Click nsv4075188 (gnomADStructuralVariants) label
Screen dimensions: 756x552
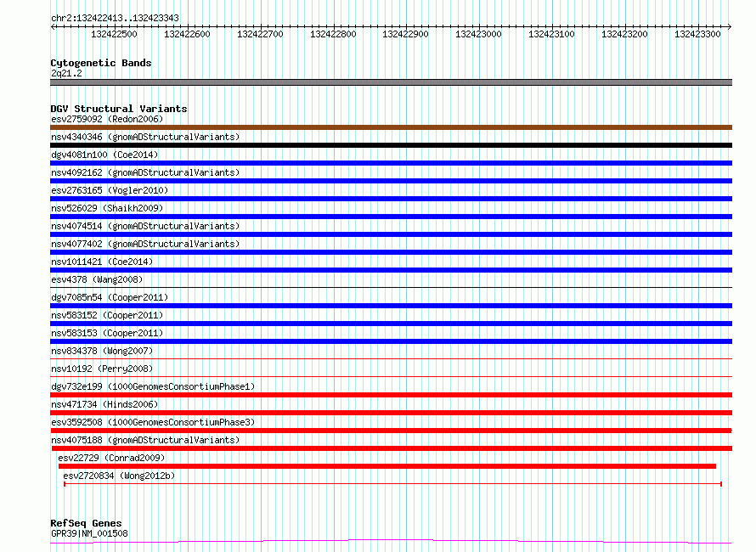point(145,440)
